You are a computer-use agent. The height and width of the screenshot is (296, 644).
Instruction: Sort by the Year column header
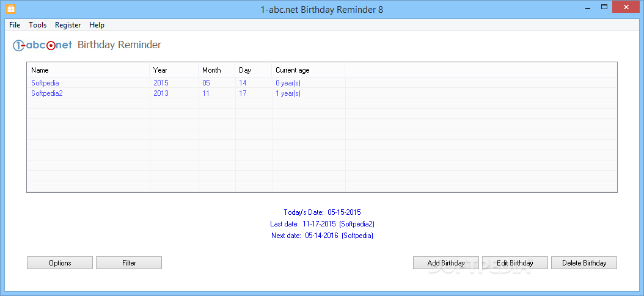(174, 70)
